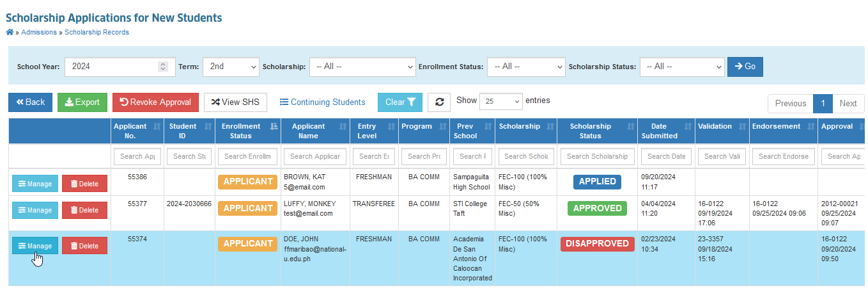Change the Show entries count dropdown
This screenshot has height=290, width=868.
tap(501, 101)
